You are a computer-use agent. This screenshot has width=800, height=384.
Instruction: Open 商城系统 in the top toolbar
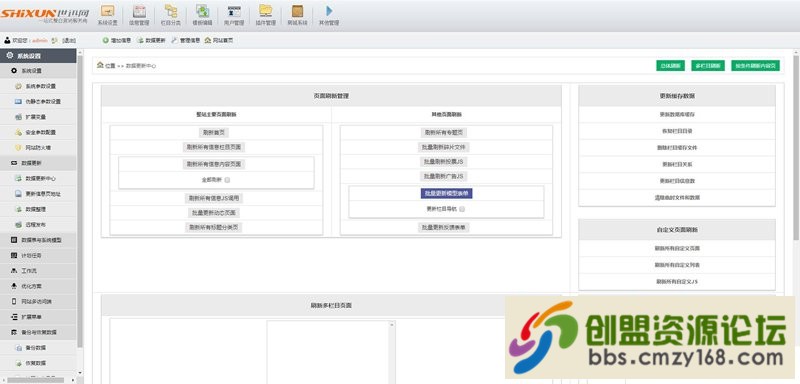click(297, 15)
